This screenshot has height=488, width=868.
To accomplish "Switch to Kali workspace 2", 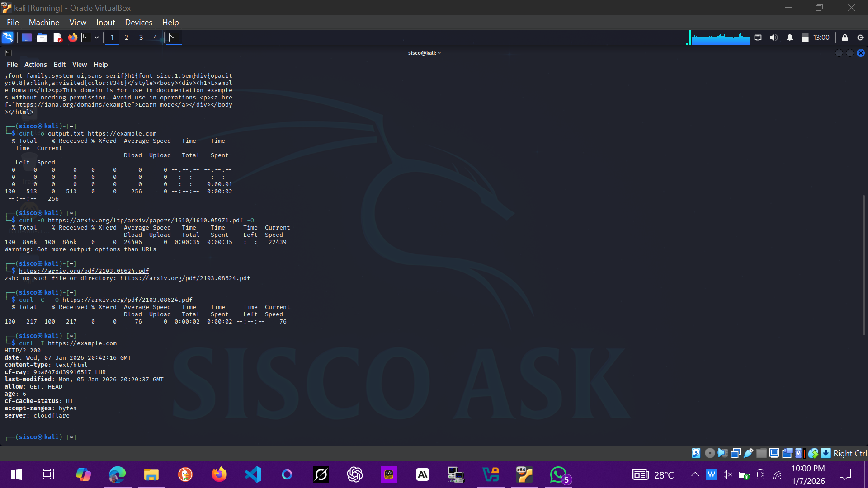I will coord(127,38).
